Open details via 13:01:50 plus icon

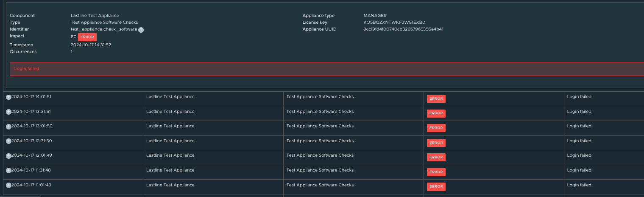click(8, 127)
